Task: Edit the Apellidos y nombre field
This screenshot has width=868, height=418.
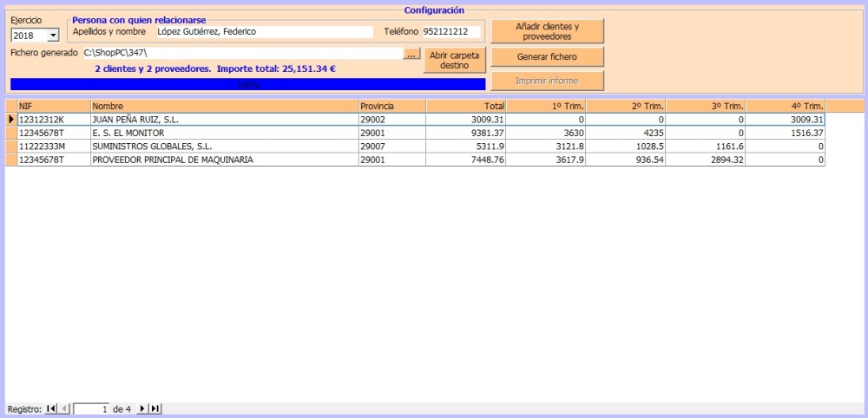Action: click(265, 32)
